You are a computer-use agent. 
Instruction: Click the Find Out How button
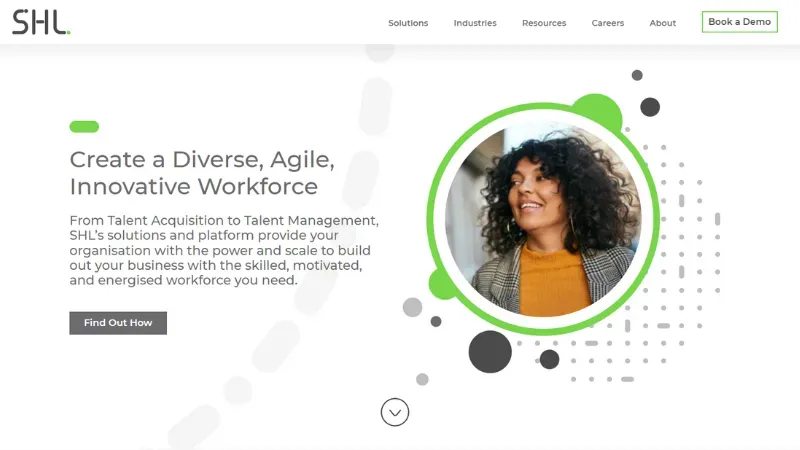[118, 323]
